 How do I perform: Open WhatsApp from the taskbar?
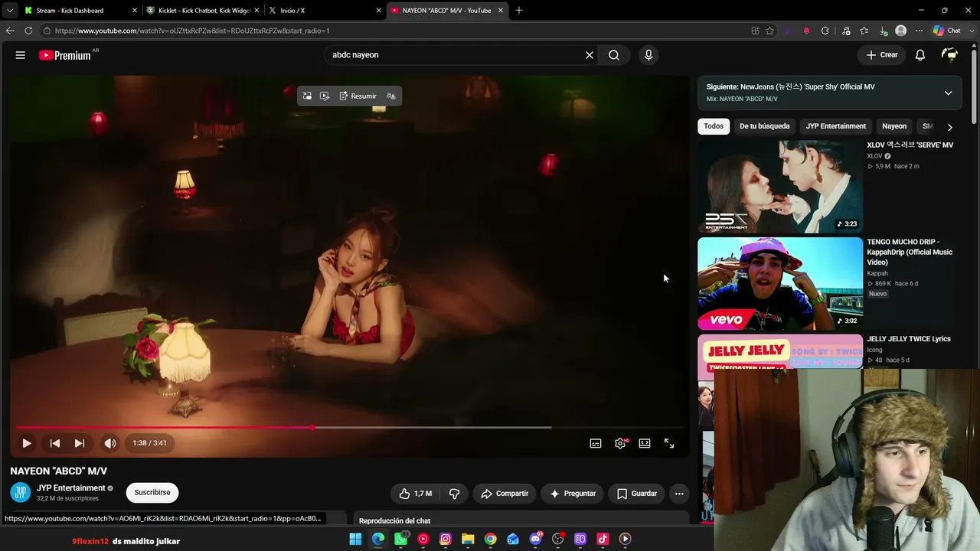click(x=400, y=540)
